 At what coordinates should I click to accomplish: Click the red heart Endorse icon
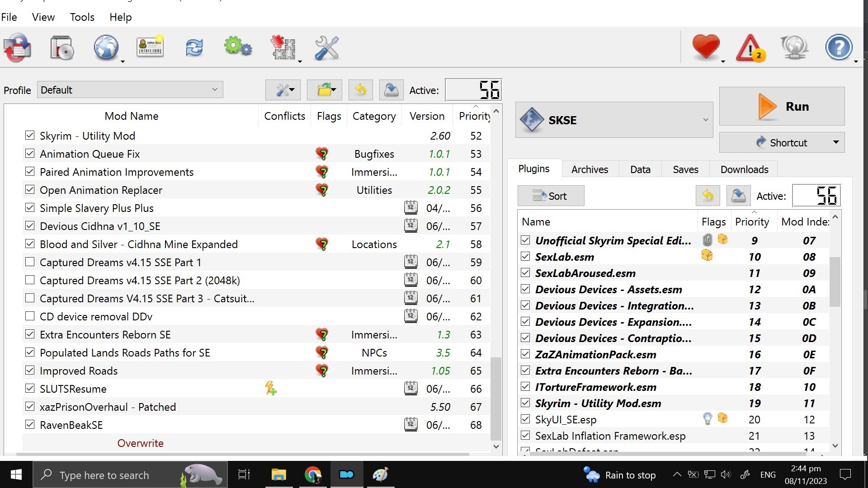(706, 47)
